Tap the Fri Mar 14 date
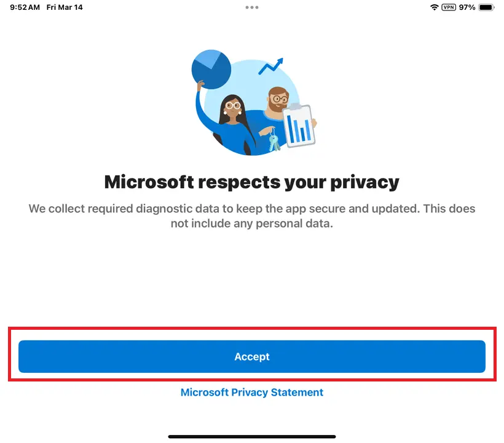The image size is (504, 443). point(65,7)
